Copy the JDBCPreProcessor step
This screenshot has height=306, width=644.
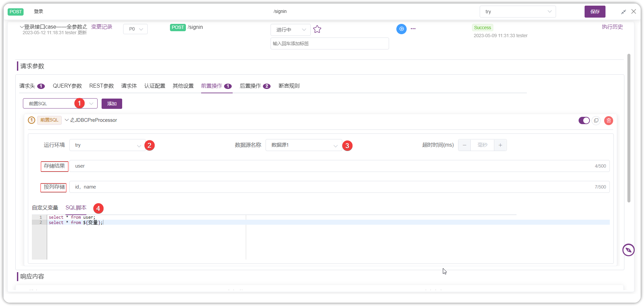(x=596, y=120)
